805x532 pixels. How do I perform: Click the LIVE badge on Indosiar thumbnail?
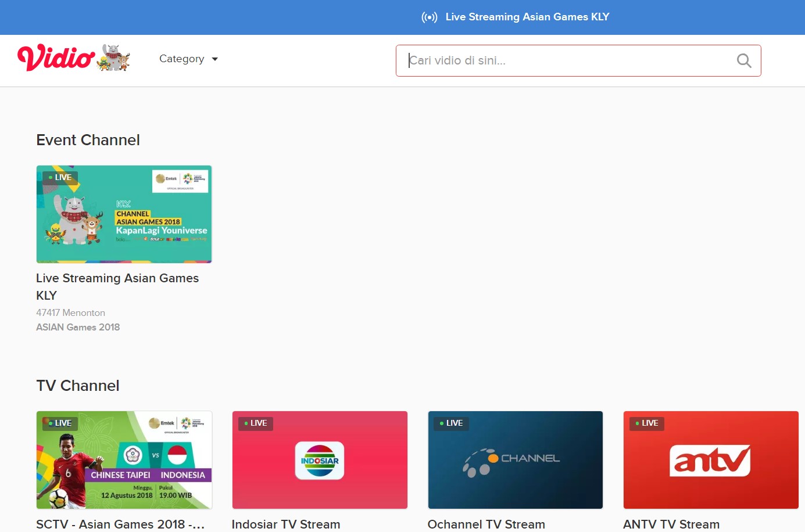(256, 423)
